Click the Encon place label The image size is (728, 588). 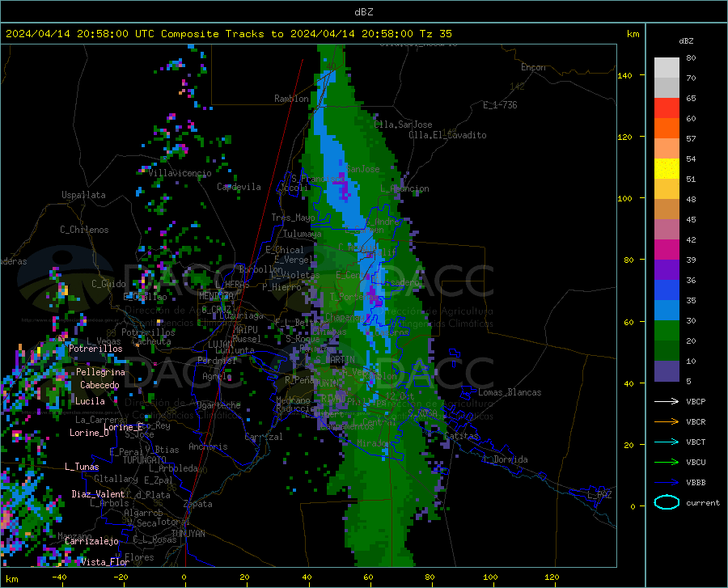click(533, 67)
